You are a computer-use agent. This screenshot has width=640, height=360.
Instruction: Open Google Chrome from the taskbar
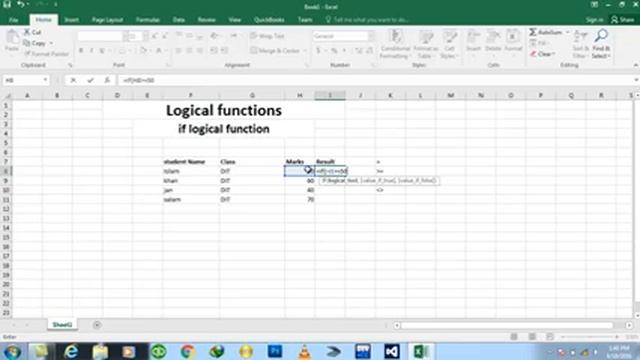187,351
